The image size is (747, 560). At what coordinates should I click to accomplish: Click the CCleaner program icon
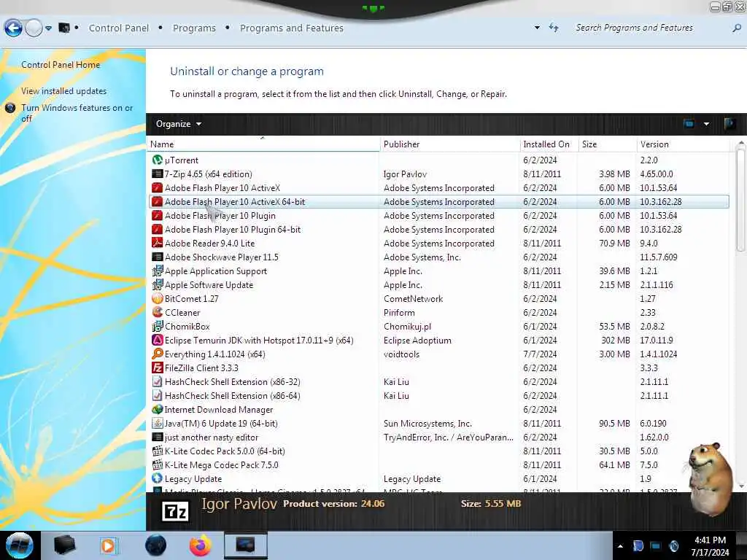(158, 312)
